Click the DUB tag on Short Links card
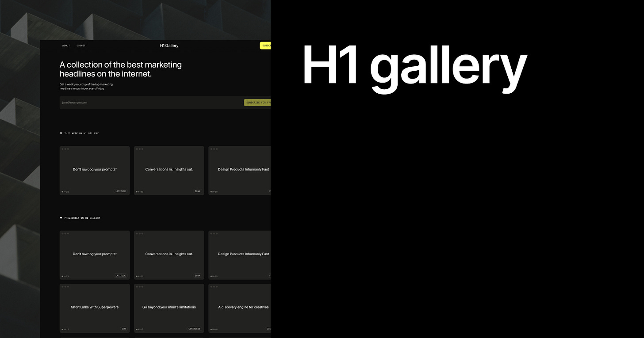Image resolution: width=644 pixels, height=338 pixels. point(124,329)
